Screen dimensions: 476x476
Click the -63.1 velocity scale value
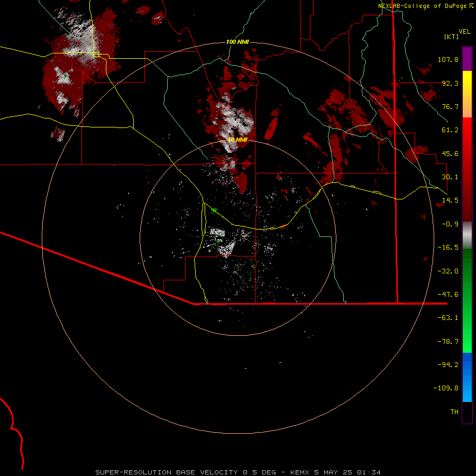tap(448, 318)
